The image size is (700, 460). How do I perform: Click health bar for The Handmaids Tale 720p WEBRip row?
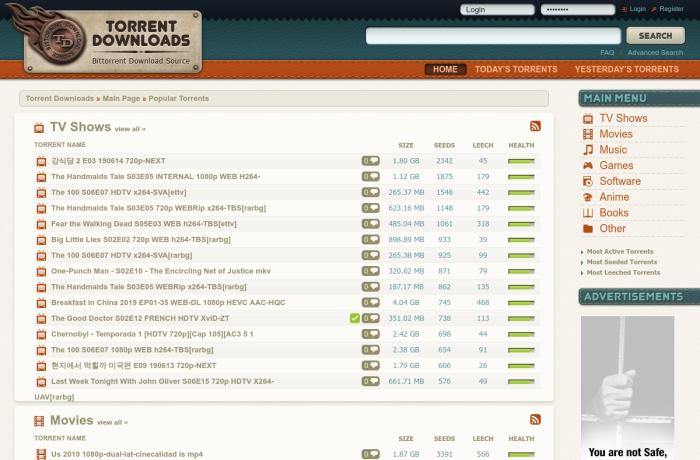point(521,209)
